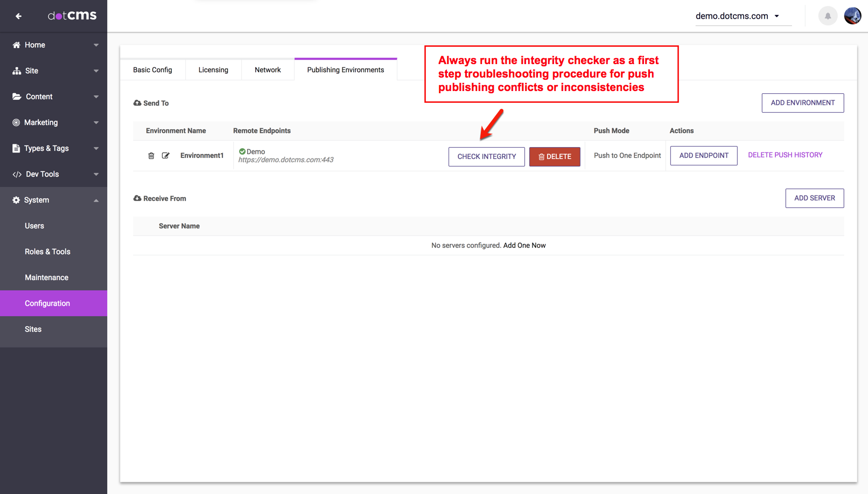Click the red Delete button

tap(555, 157)
